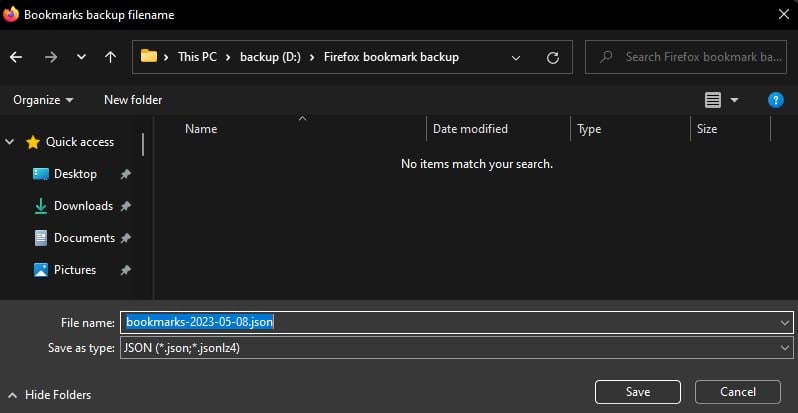Open the Documents folder in sidebar

click(x=84, y=238)
